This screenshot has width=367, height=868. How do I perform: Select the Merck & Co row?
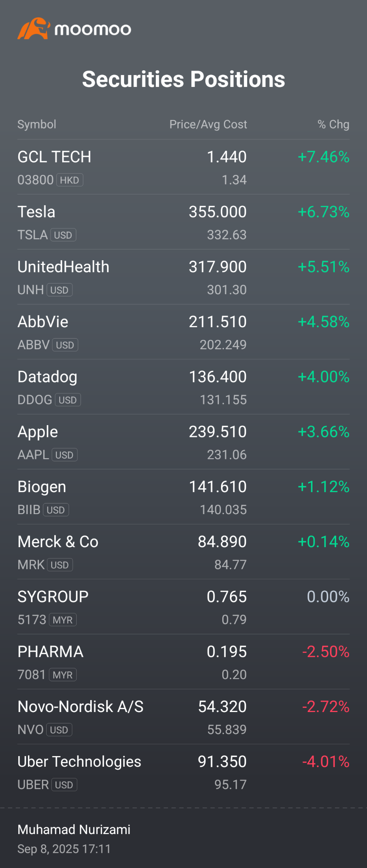coord(183,552)
